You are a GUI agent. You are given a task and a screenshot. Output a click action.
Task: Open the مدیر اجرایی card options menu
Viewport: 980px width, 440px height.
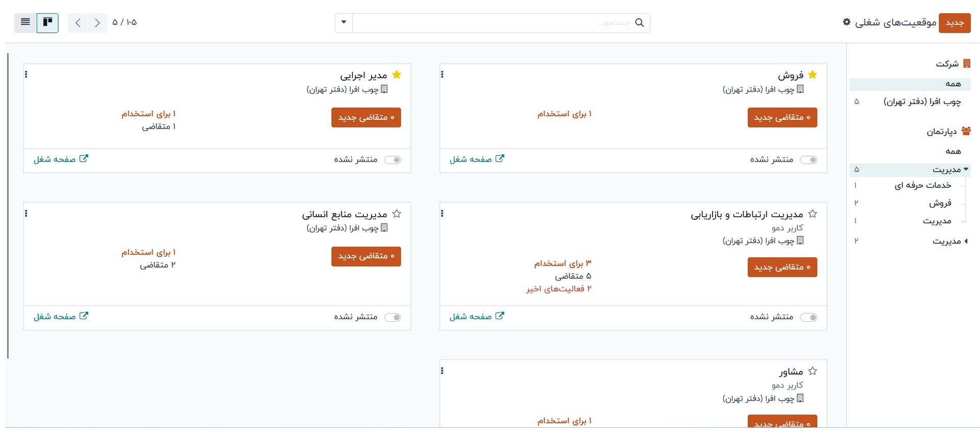(x=26, y=74)
